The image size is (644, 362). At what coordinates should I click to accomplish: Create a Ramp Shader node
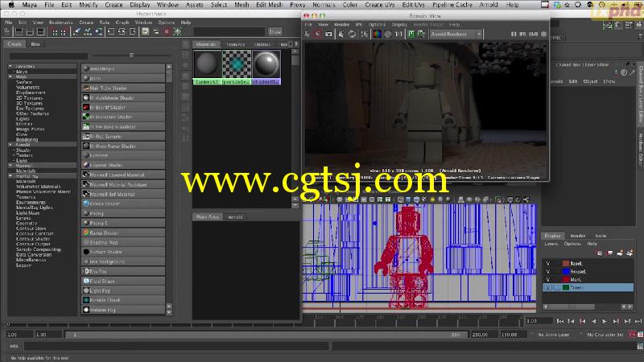(x=123, y=232)
